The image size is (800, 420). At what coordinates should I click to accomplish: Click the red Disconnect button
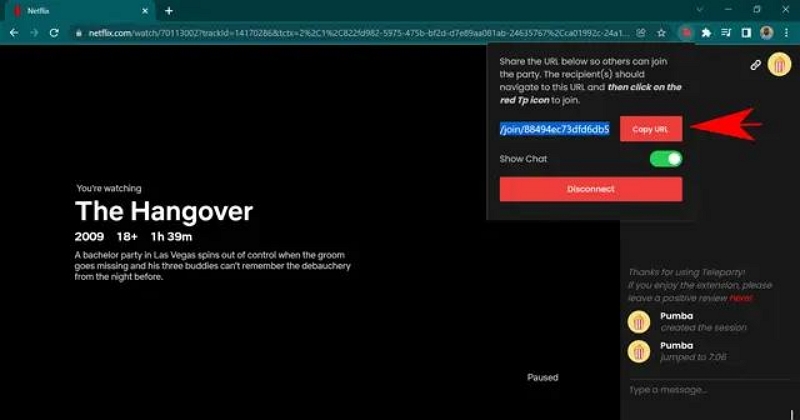[x=590, y=189]
